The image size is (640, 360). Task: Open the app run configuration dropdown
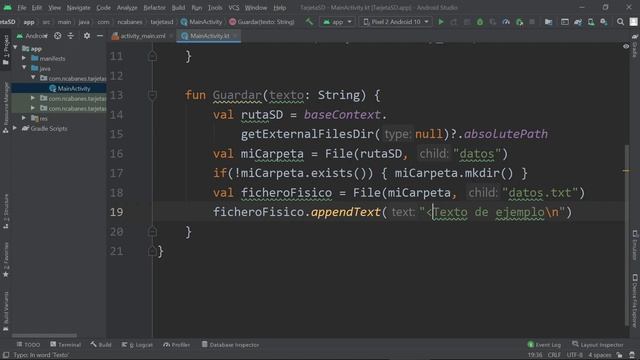click(338, 22)
